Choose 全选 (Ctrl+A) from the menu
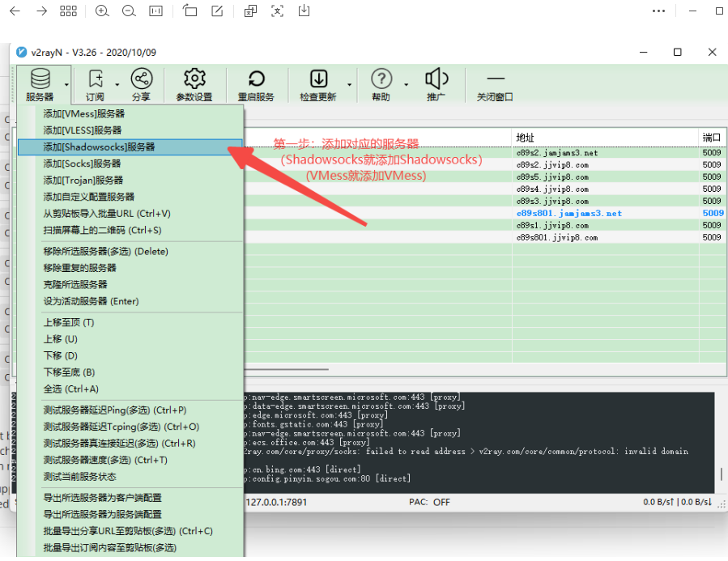Image resolution: width=728 pixels, height=561 pixels. point(130,389)
